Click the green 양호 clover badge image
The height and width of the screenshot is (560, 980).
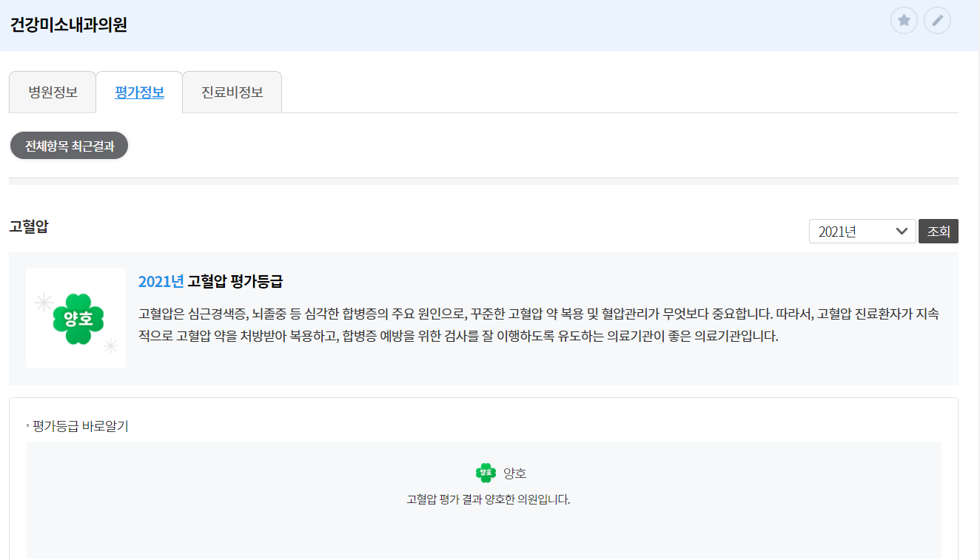[x=75, y=318]
